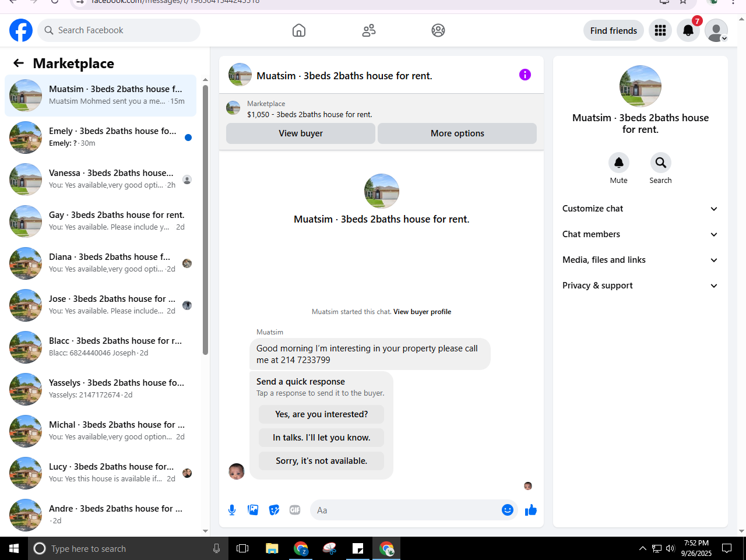The width and height of the screenshot is (746, 560).
Task: Click the chat header title 'Muatsim · 3beds 2baths house for rent.'
Action: [x=344, y=76]
